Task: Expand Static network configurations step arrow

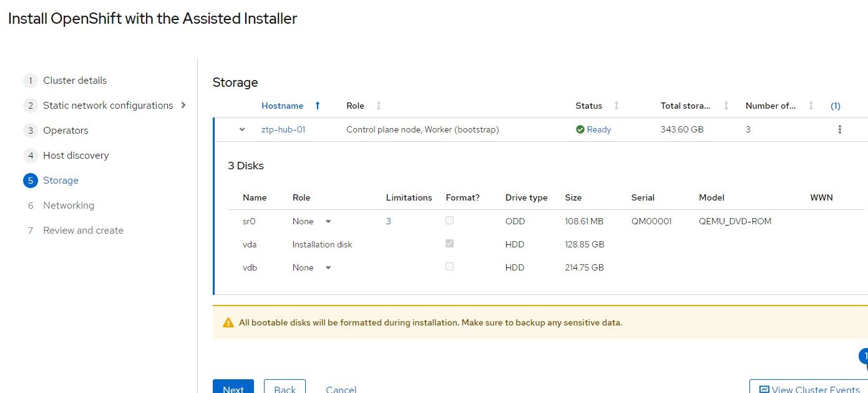Action: (x=183, y=105)
